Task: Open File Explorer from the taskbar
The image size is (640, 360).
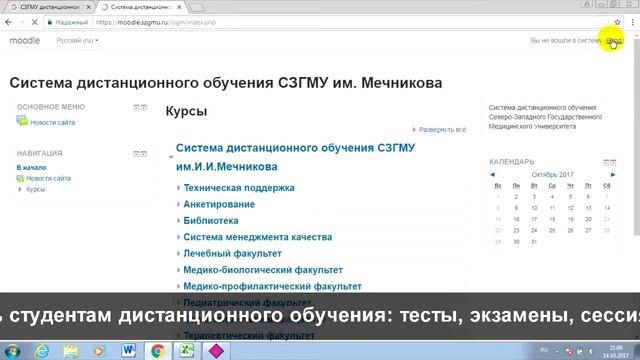Action: (71, 351)
